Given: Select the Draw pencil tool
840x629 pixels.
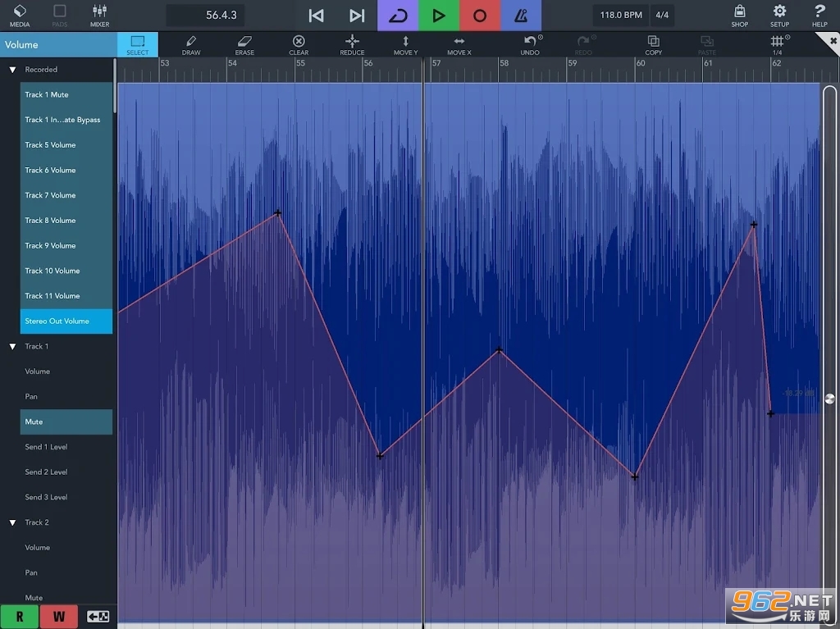Looking at the screenshot, I should (190, 44).
